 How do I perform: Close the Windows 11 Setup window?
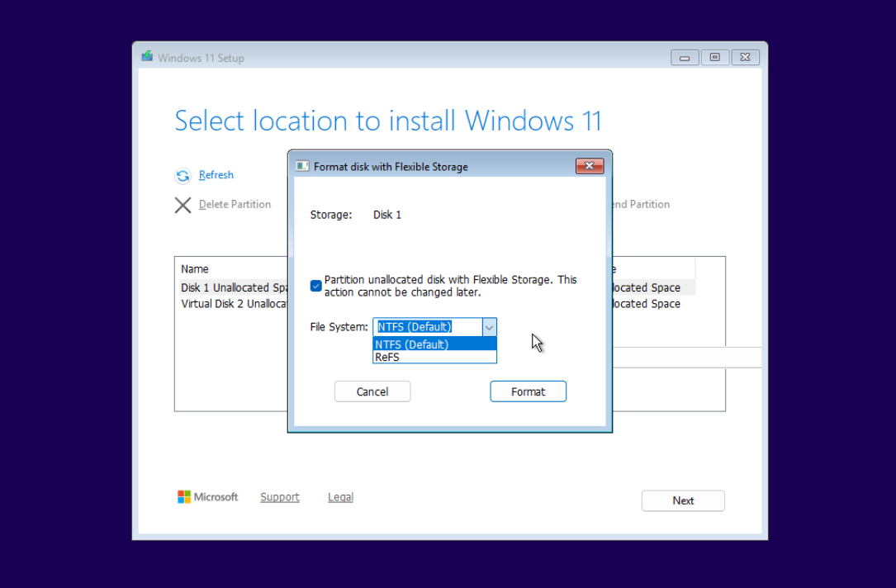[745, 57]
